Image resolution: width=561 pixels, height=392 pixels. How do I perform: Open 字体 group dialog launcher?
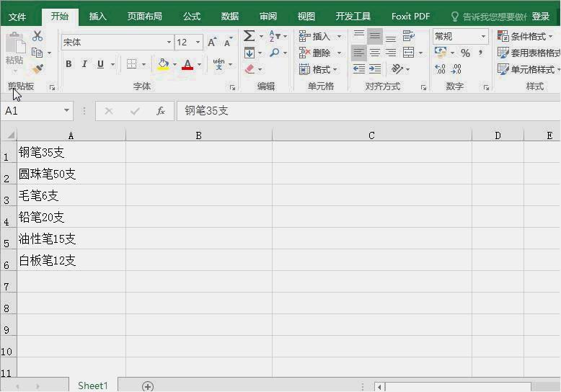tap(233, 87)
